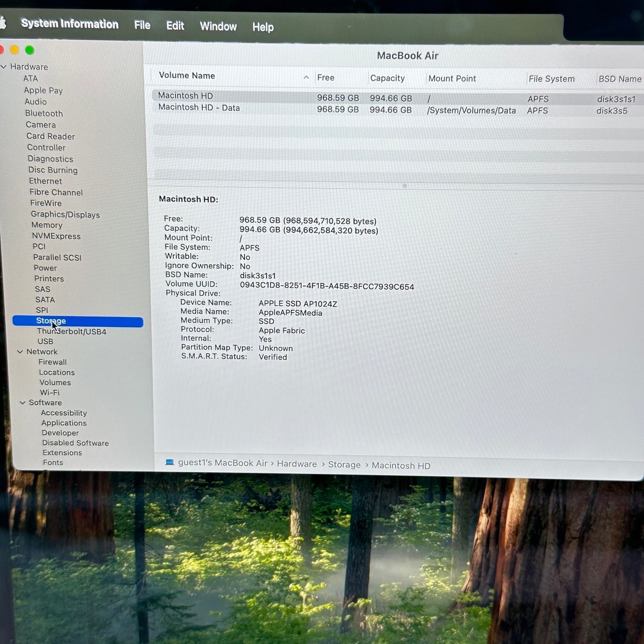Select SATA in the sidebar
This screenshot has height=644, width=644.
[45, 299]
